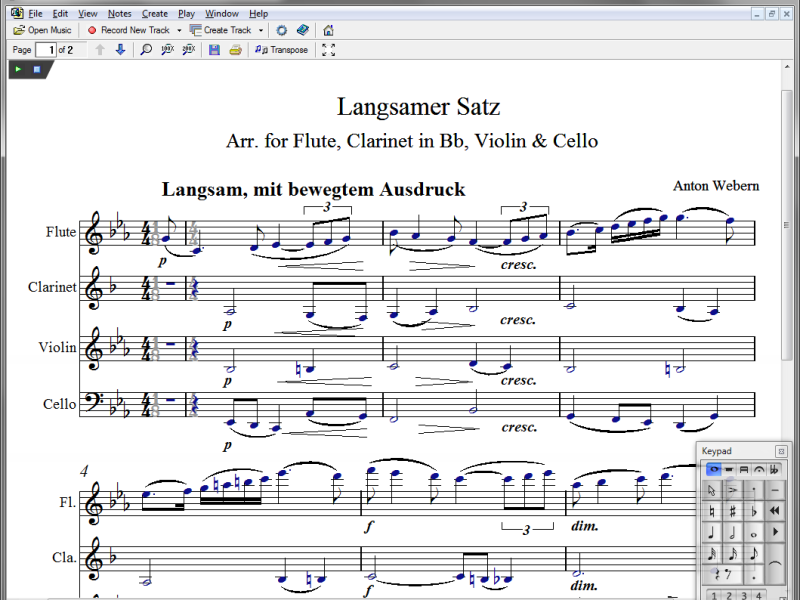Toggle staccato dot on Keypad top row

click(754, 490)
